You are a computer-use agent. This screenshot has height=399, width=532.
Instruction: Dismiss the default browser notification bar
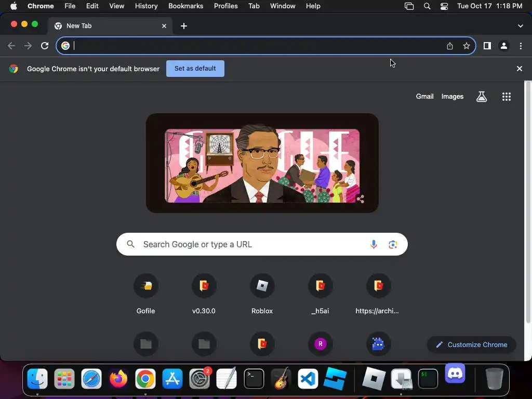(x=520, y=69)
